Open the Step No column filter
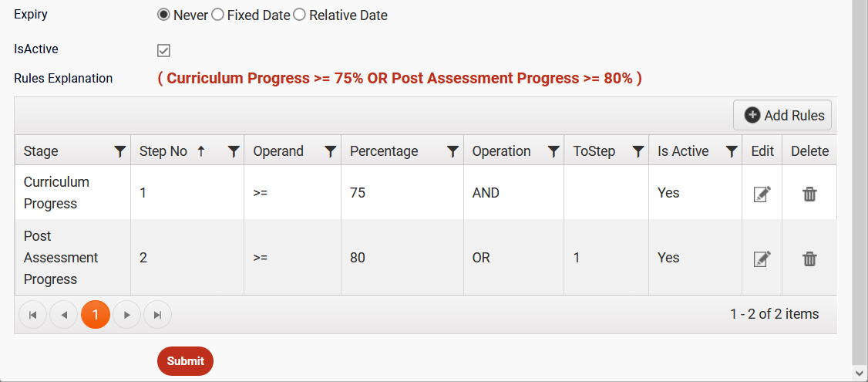The height and width of the screenshot is (382, 868). 234,152
